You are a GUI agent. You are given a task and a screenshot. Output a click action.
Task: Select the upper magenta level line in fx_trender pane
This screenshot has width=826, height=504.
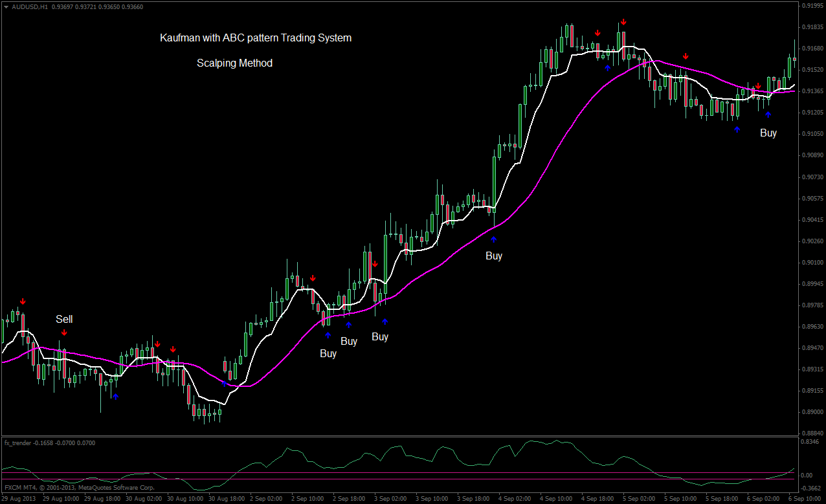388,474
